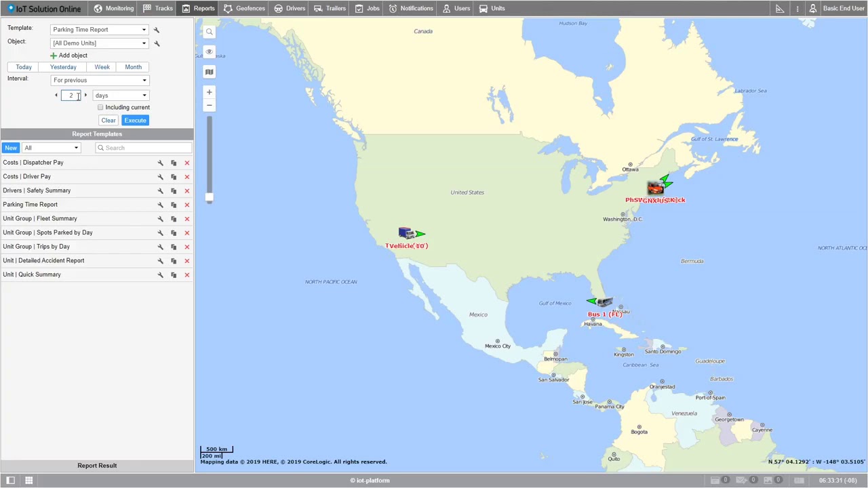Screen dimensions: 868x488
Task: Open the Template dropdown
Action: coord(100,30)
